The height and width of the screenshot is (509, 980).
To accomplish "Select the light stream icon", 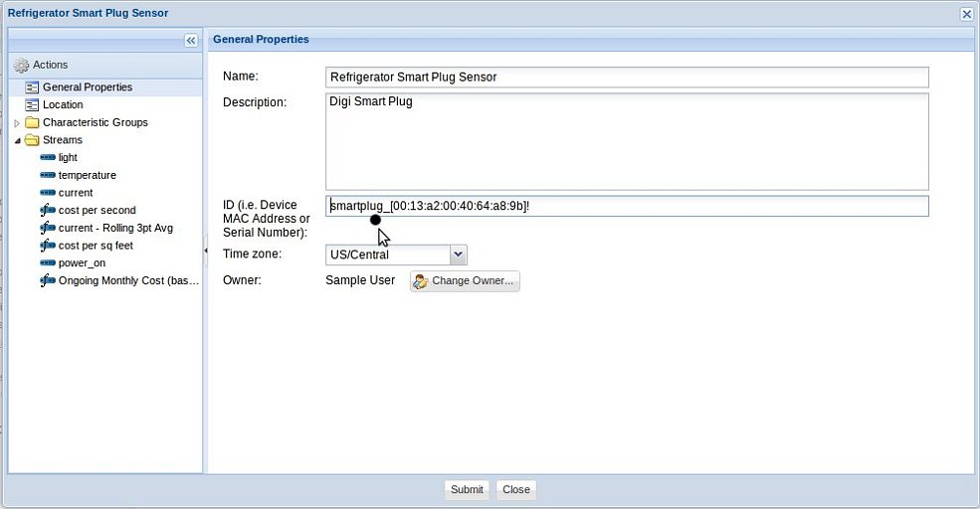I will [48, 158].
